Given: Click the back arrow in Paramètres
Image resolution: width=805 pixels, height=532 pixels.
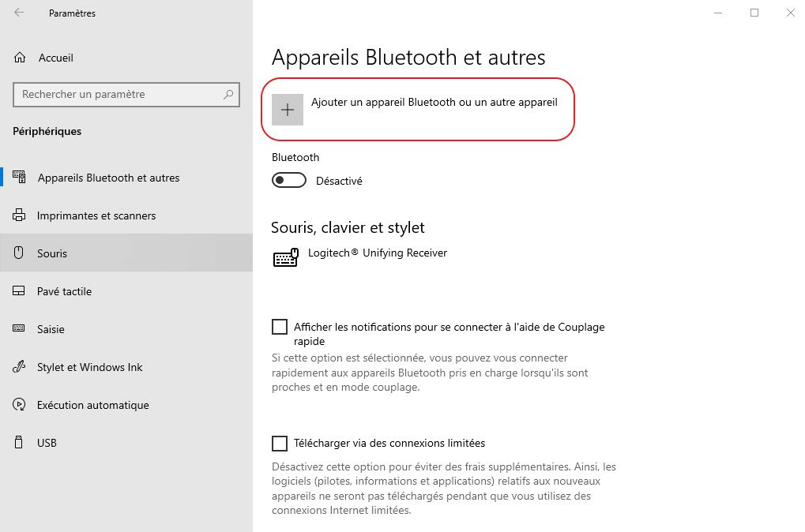Looking at the screenshot, I should pyautogui.click(x=19, y=13).
